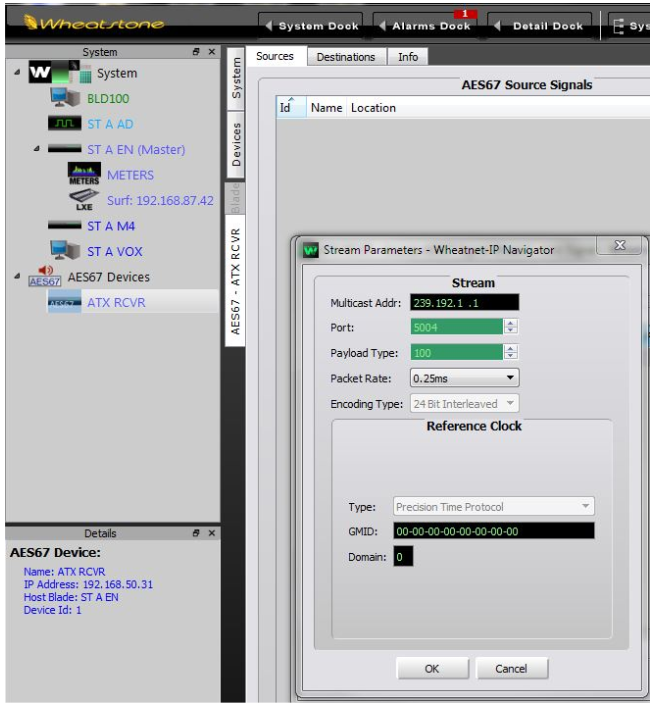Select the ST A M4 tree item
Image resolution: width=654 pixels, height=706 pixels.
point(111,226)
